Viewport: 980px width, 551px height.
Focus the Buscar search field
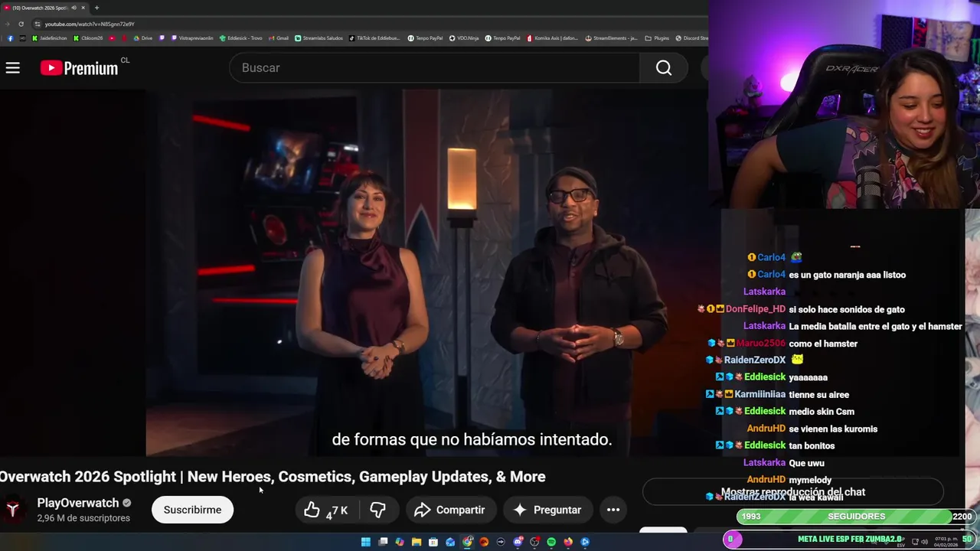(434, 68)
